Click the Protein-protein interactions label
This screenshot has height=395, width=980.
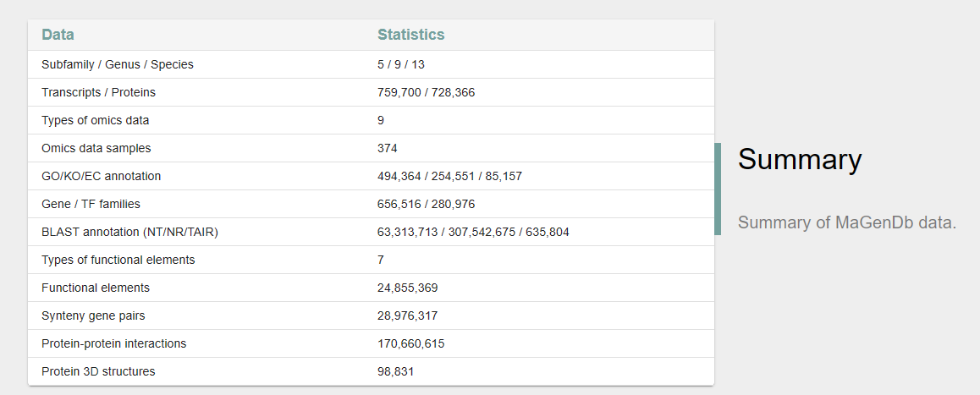tap(113, 343)
